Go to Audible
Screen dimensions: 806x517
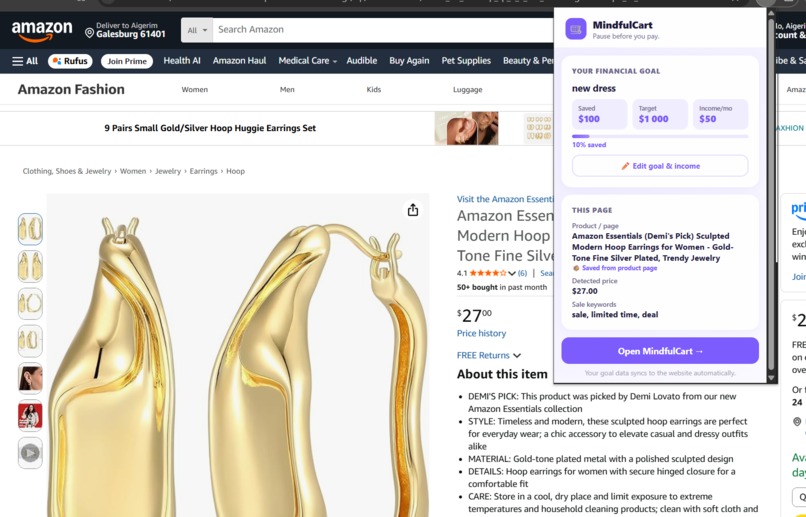pyautogui.click(x=361, y=61)
